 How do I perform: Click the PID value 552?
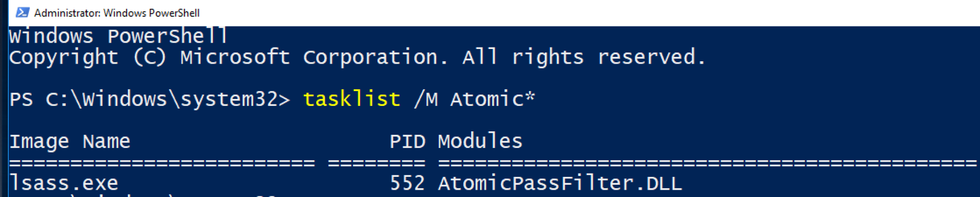tap(407, 183)
